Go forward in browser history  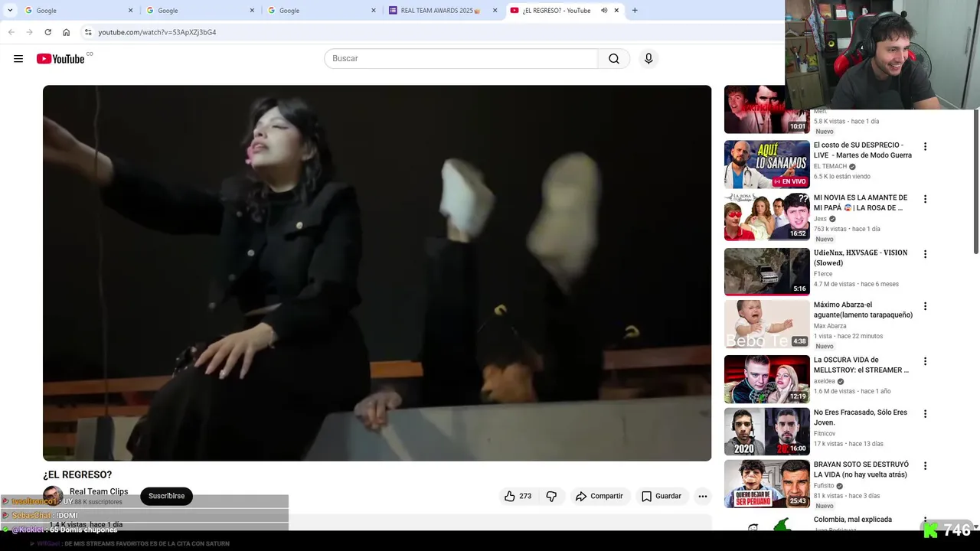[x=29, y=32]
